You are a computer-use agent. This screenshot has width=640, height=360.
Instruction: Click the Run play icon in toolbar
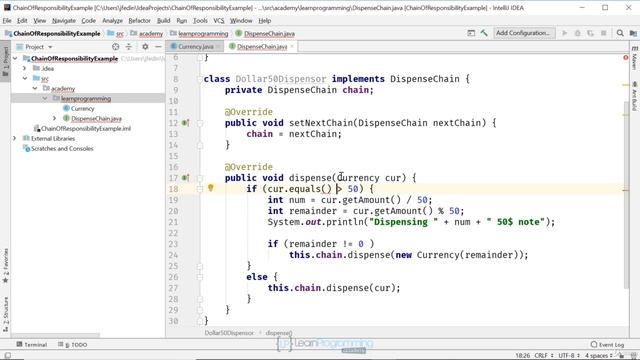click(564, 33)
